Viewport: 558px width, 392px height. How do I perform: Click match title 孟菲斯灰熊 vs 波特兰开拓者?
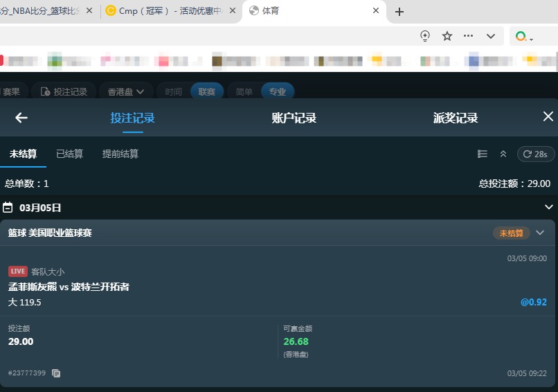(x=69, y=287)
